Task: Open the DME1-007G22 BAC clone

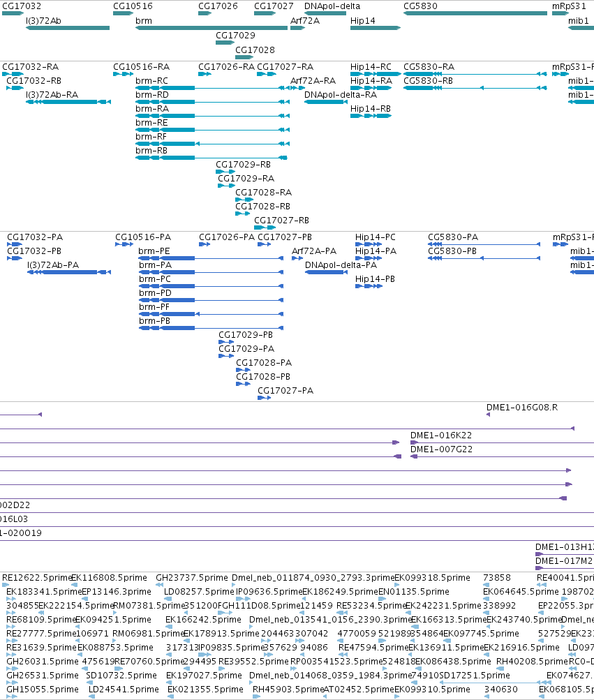Action: point(502,456)
